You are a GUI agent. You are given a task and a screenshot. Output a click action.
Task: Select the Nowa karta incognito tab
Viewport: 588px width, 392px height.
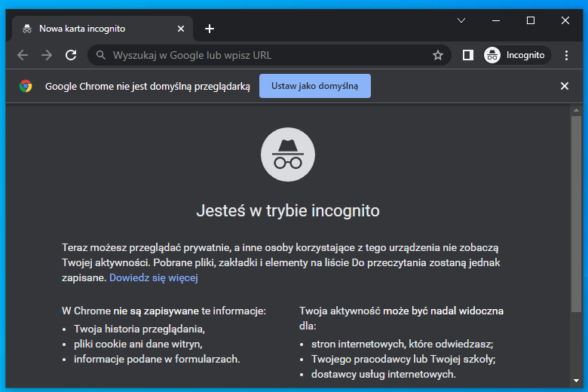pyautogui.click(x=102, y=29)
